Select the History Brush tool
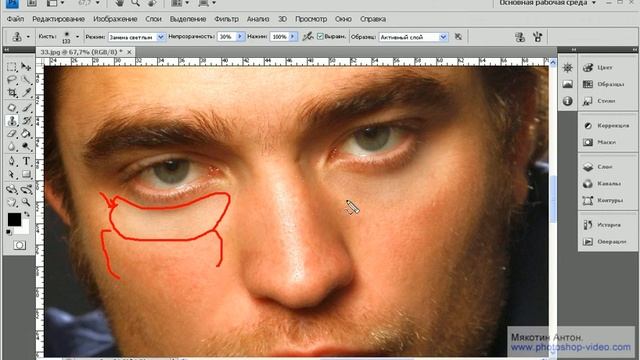The height and width of the screenshot is (360, 640). tap(27, 121)
